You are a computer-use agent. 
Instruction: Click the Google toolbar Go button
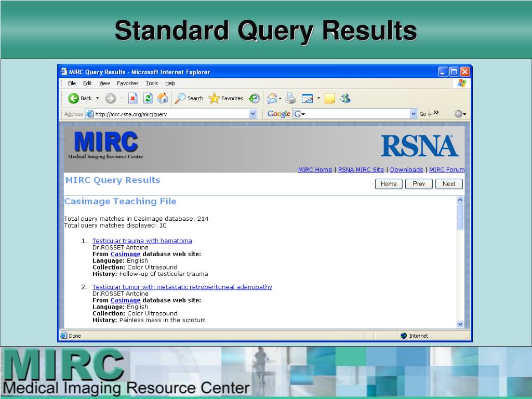(422, 114)
